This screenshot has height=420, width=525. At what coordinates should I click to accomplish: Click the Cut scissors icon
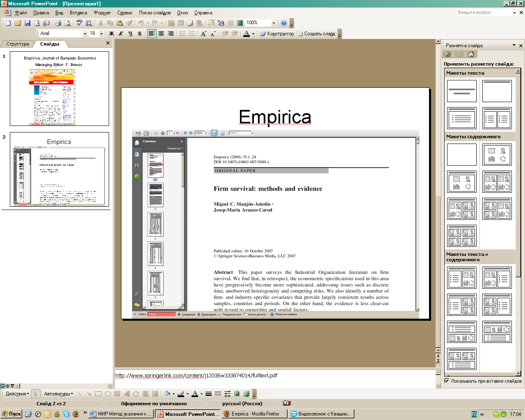pos(100,23)
